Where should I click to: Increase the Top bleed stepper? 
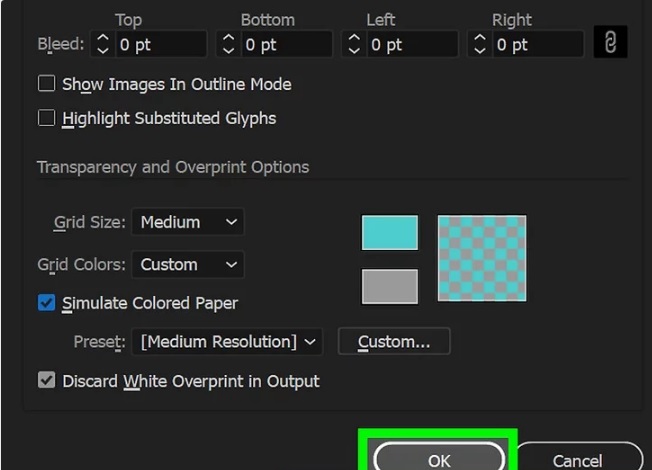coord(103,38)
